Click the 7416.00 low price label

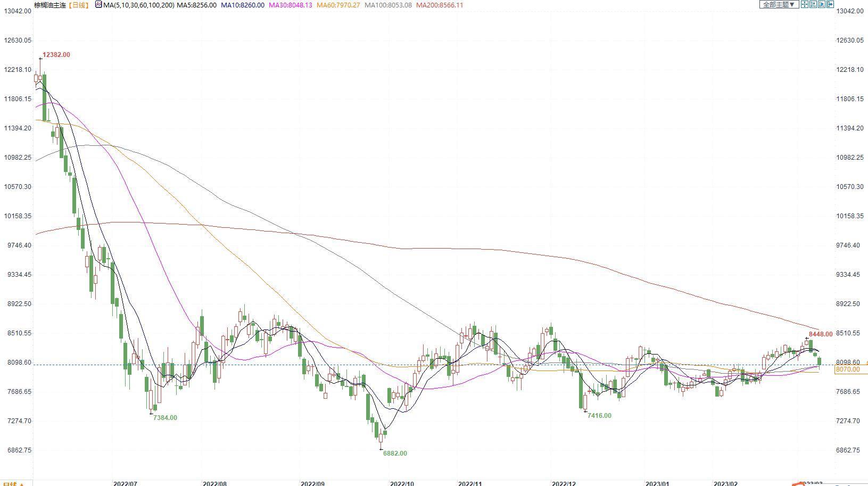(x=599, y=416)
